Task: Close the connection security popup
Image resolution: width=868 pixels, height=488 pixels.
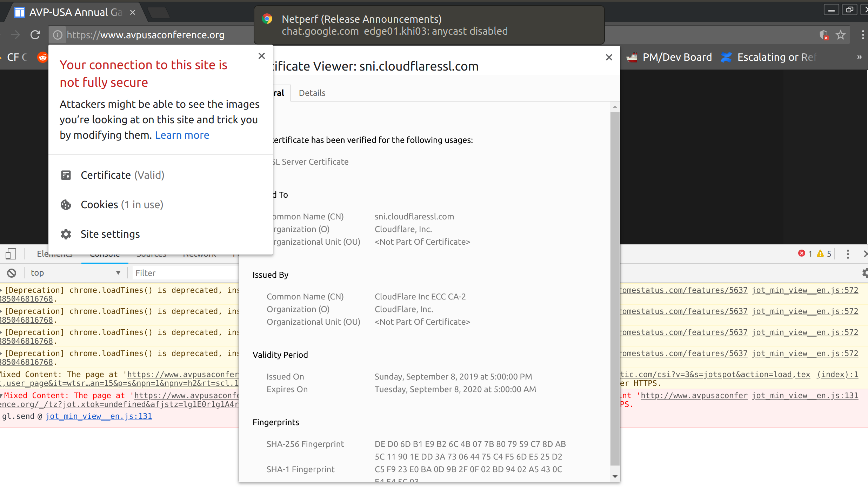Action: pos(262,56)
